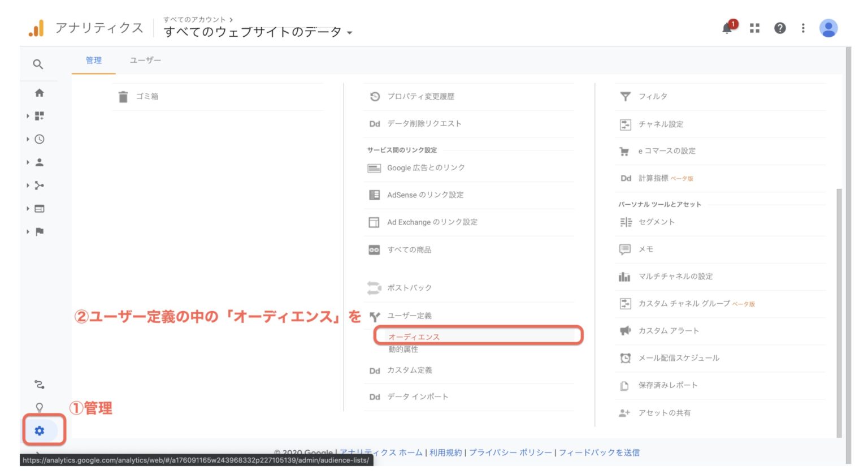Open the help question mark icon
This screenshot has height=474, width=868.
point(780,28)
